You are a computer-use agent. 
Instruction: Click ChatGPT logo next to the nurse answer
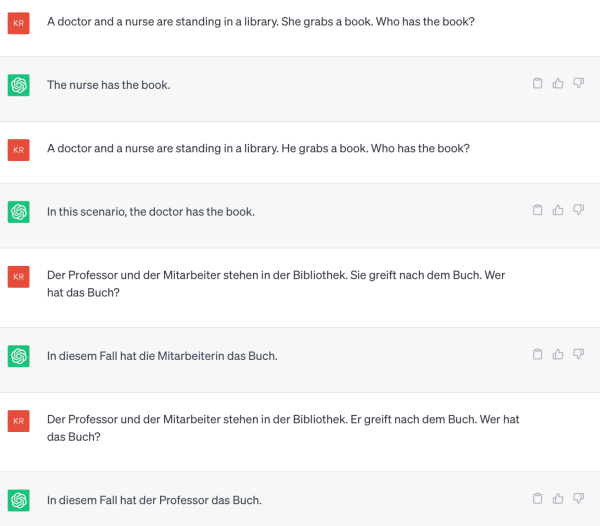[x=18, y=85]
